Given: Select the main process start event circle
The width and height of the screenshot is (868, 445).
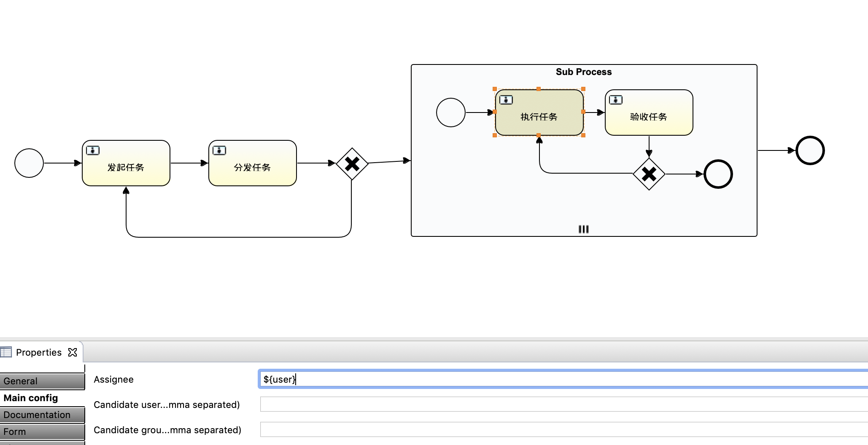Looking at the screenshot, I should pos(29,163).
